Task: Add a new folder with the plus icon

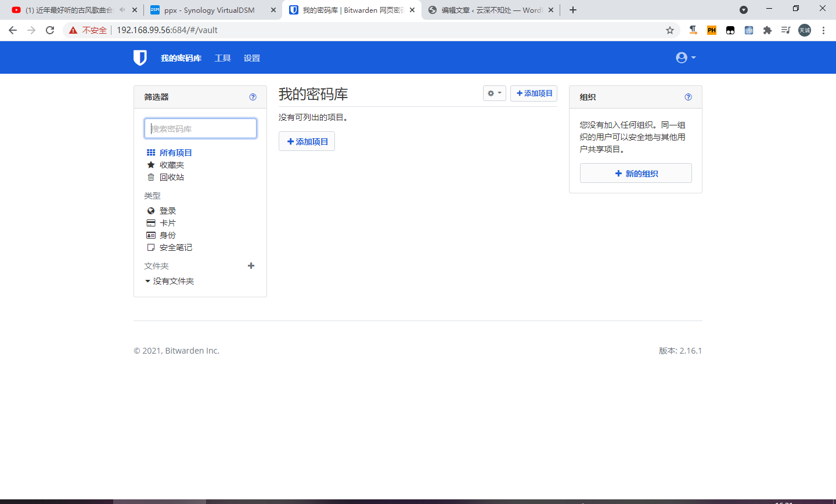Action: pyautogui.click(x=251, y=265)
